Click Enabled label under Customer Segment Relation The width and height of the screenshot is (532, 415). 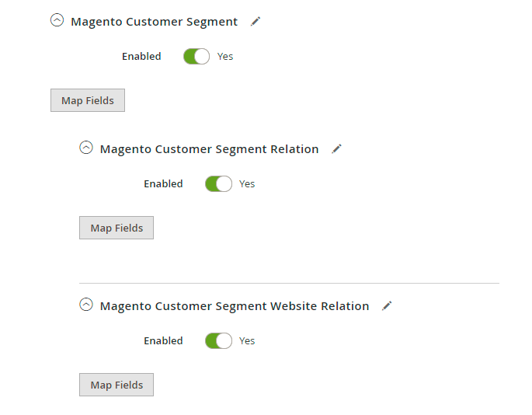tap(163, 184)
